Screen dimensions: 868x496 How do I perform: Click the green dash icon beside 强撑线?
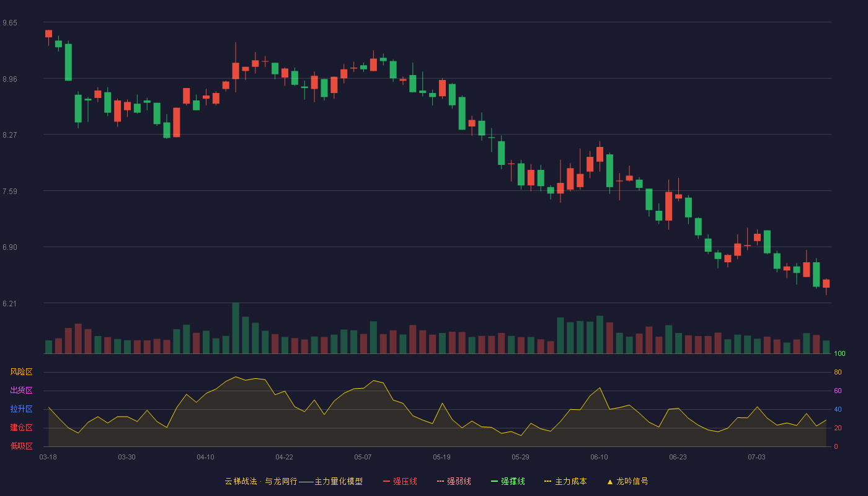point(494,481)
